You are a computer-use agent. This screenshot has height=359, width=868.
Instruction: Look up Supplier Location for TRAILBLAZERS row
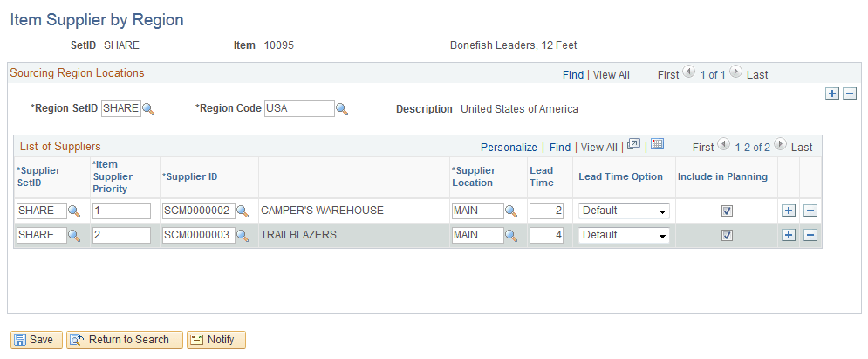511,236
